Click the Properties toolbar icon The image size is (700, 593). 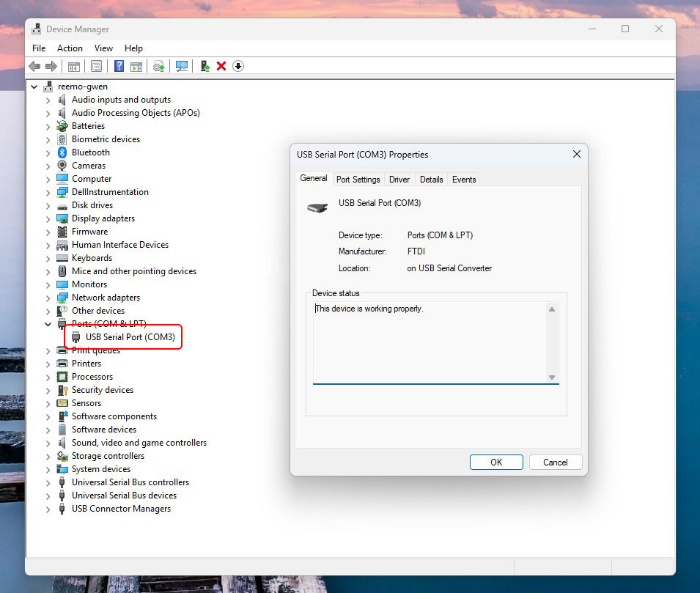[96, 67]
